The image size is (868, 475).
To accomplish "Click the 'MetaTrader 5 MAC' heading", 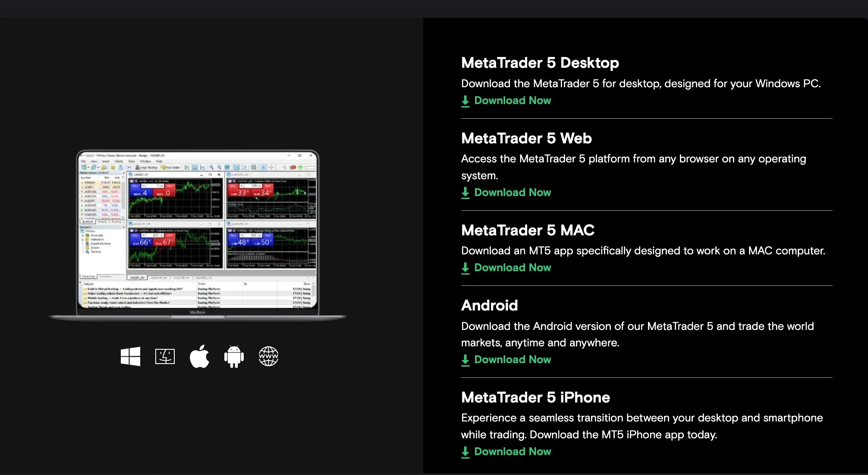I will [x=528, y=230].
